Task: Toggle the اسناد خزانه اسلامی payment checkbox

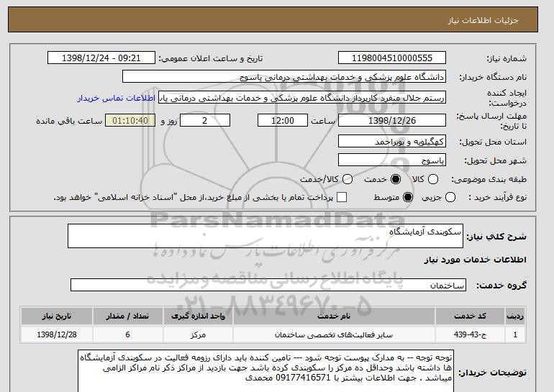Action: (x=342, y=197)
